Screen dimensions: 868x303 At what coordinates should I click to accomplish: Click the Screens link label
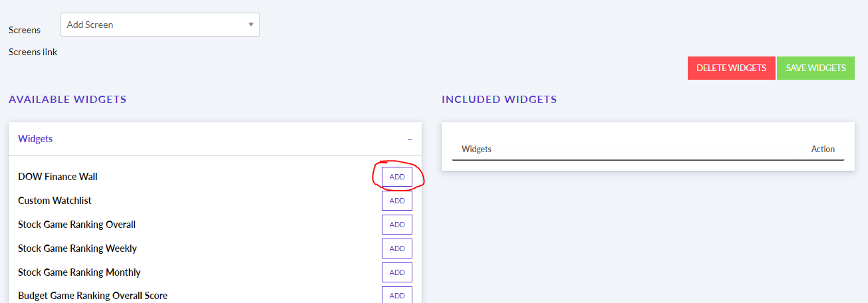(33, 52)
